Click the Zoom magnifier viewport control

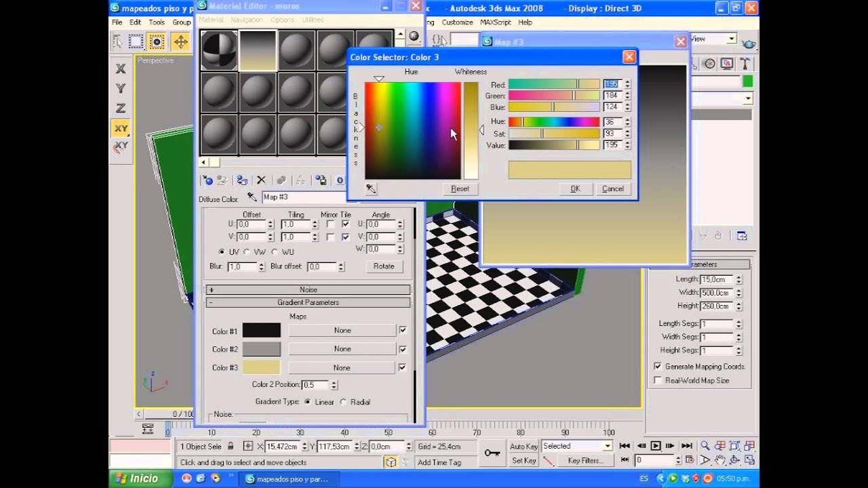coord(705,446)
